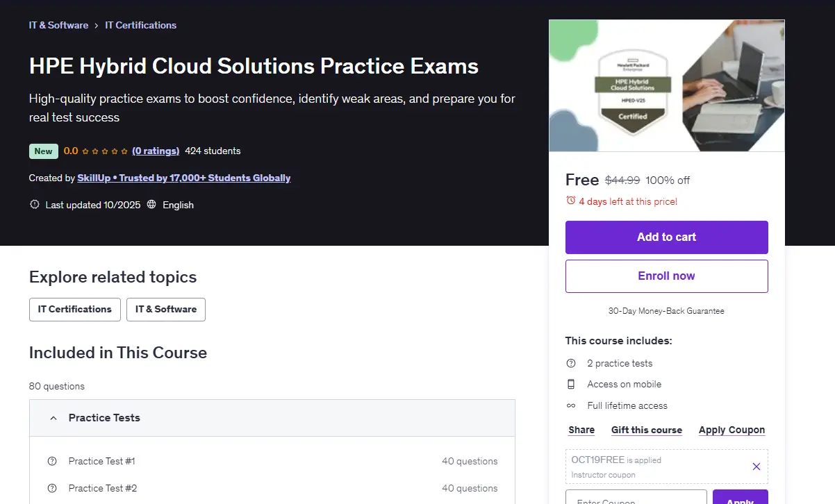This screenshot has width=835, height=504.
Task: Click the last updated clock icon
Action: coord(35,205)
